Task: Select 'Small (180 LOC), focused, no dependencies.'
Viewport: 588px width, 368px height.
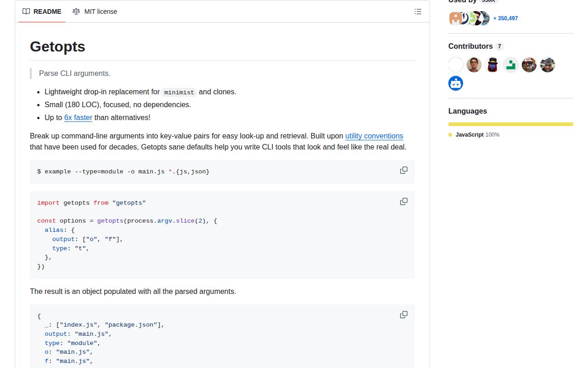Action: [118, 104]
